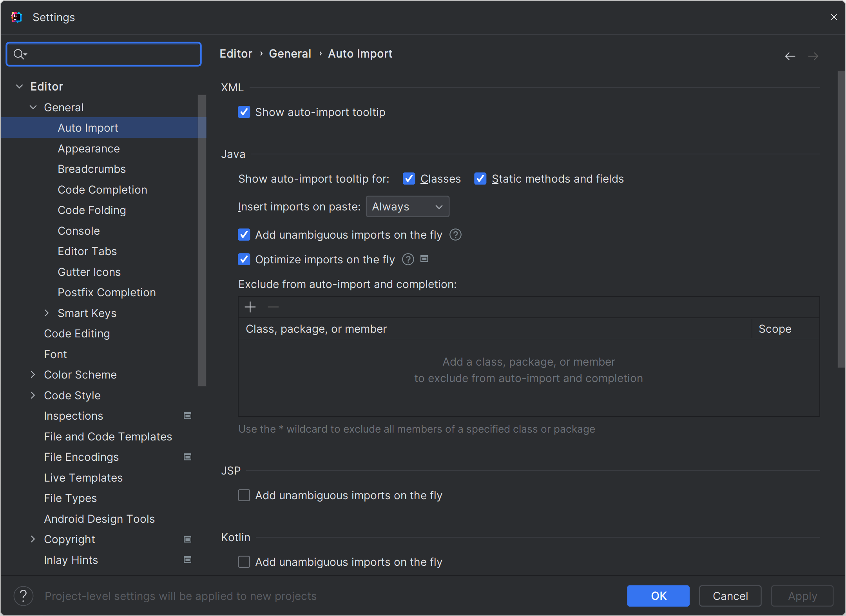846x616 pixels.
Task: Go forward using the right arrow
Action: (x=813, y=56)
